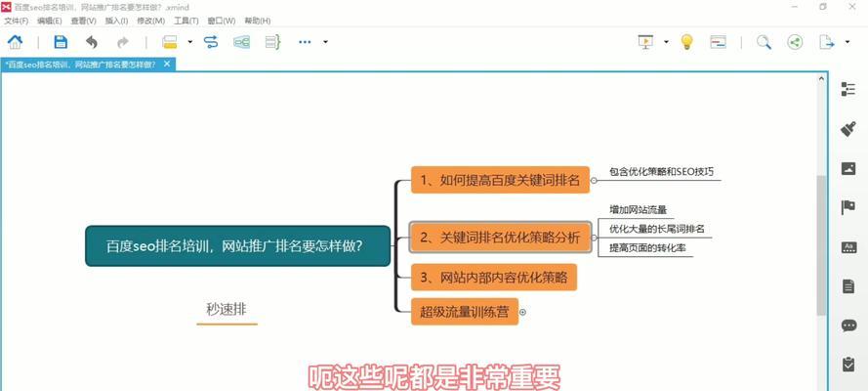Open the Themes panel in sidebar
Screen dimensions: 868x391
[848, 247]
